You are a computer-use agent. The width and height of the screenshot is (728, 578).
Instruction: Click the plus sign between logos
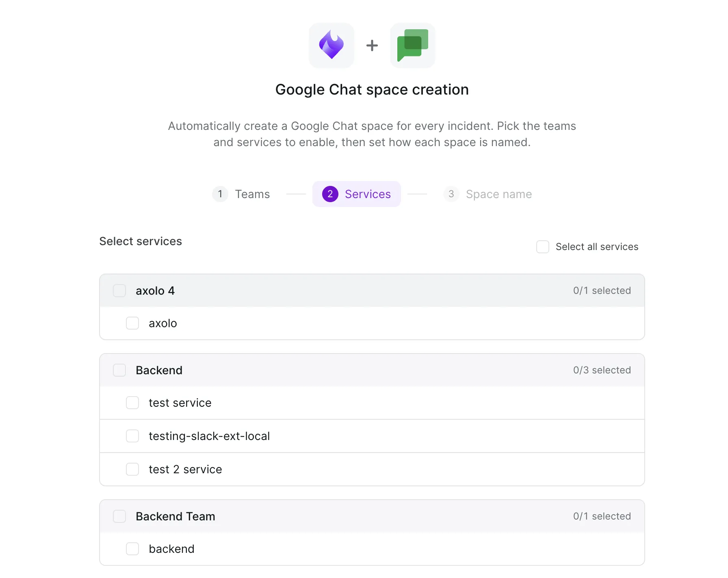pos(372,45)
